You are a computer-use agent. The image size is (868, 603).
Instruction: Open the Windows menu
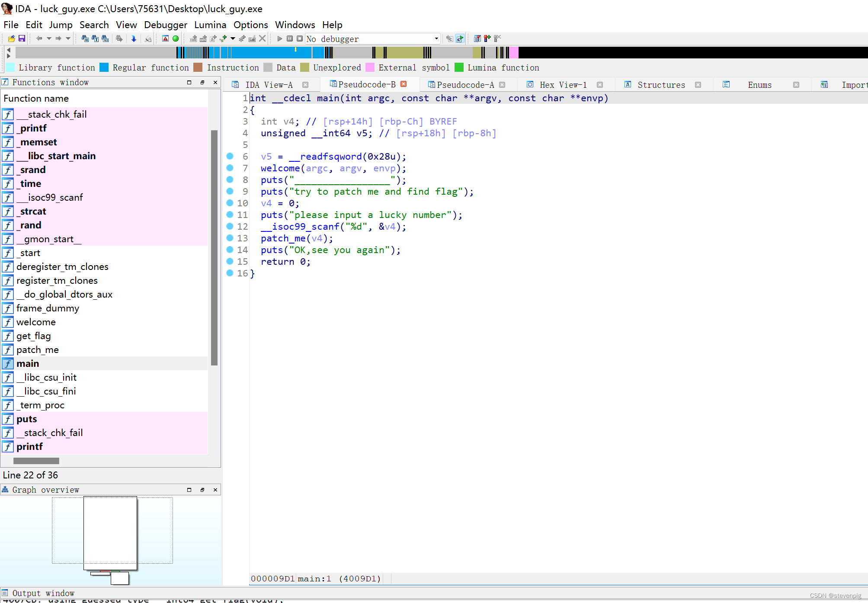pos(295,25)
